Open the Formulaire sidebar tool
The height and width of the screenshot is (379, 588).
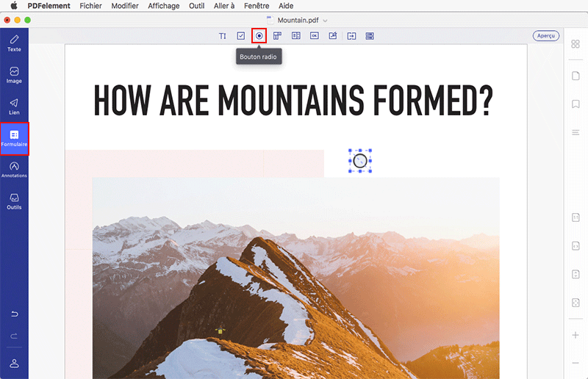(14, 138)
